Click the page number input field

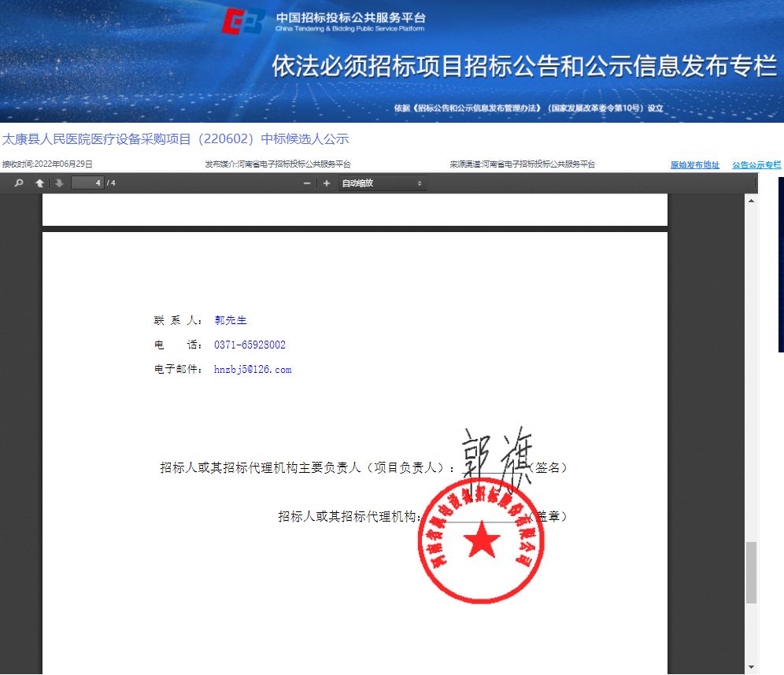[87, 183]
